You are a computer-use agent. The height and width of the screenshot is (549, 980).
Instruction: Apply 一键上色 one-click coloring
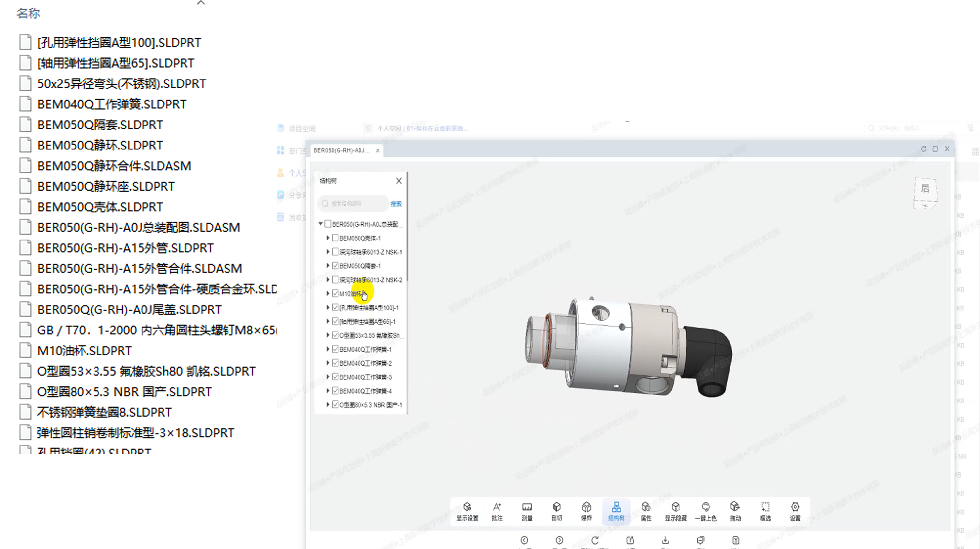(705, 511)
